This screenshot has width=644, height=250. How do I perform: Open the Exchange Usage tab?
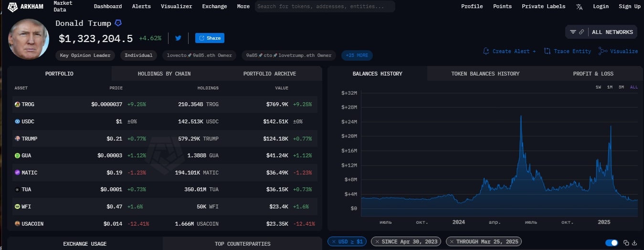point(85,244)
